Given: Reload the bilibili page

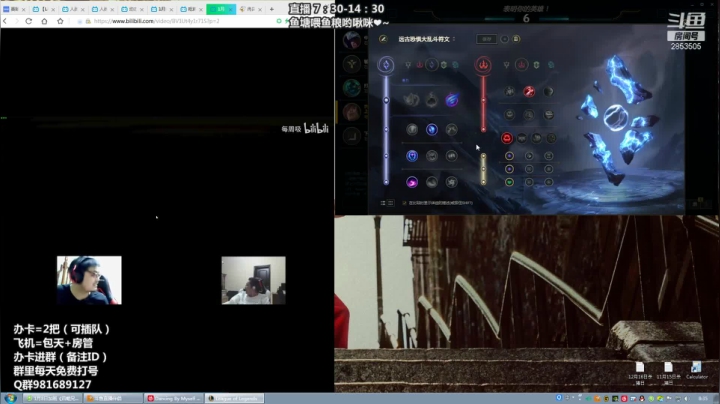Looking at the screenshot, I should point(28,21).
